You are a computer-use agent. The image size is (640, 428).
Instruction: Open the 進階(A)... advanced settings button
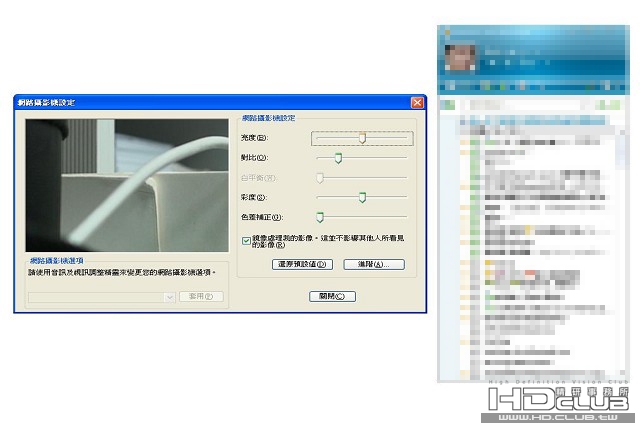click(374, 264)
